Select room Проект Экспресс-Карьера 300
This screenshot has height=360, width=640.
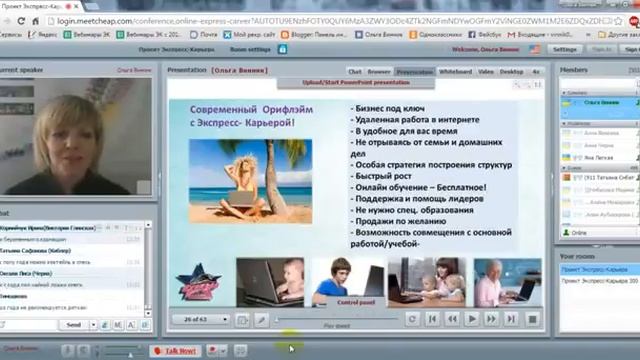600,281
